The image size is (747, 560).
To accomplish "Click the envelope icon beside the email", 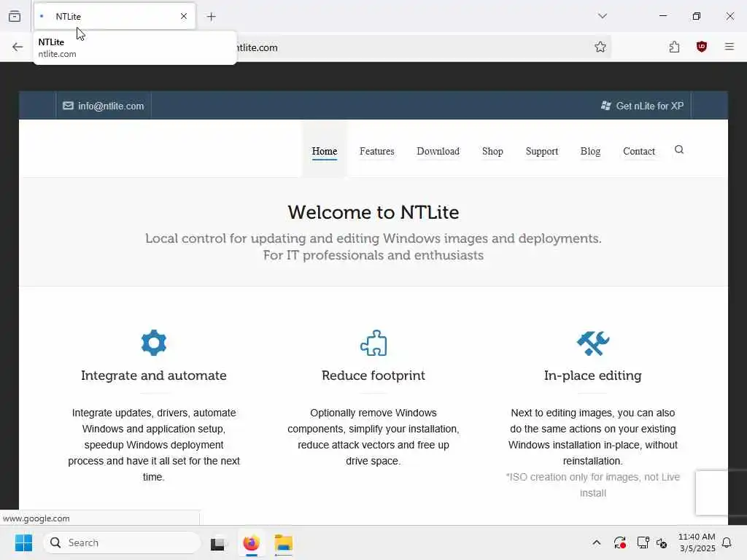I will [x=68, y=106].
